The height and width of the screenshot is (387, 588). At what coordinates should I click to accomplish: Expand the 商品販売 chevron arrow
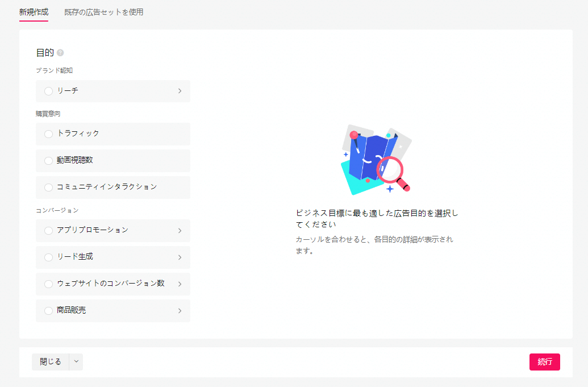coord(180,311)
